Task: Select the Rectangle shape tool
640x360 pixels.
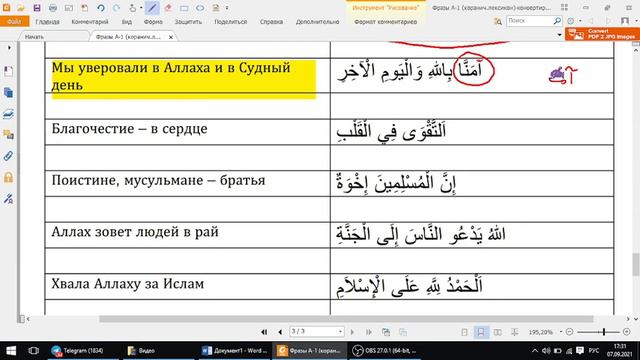Action: (x=184, y=8)
